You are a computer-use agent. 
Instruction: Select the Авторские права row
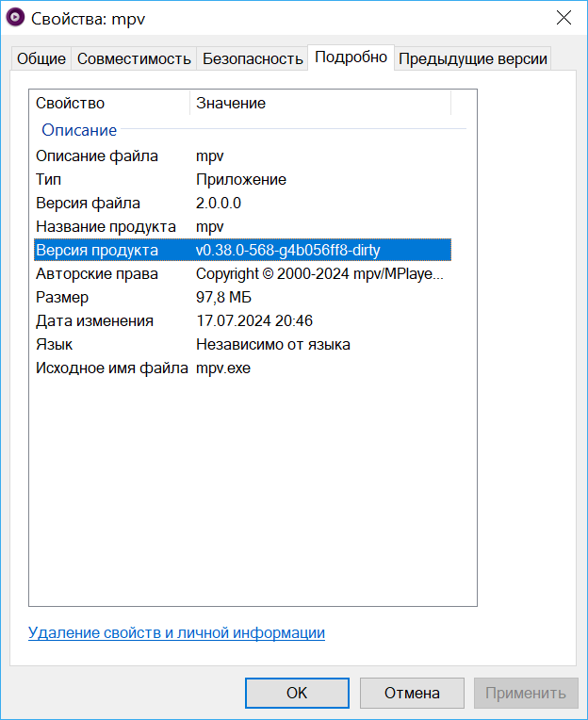click(97, 274)
